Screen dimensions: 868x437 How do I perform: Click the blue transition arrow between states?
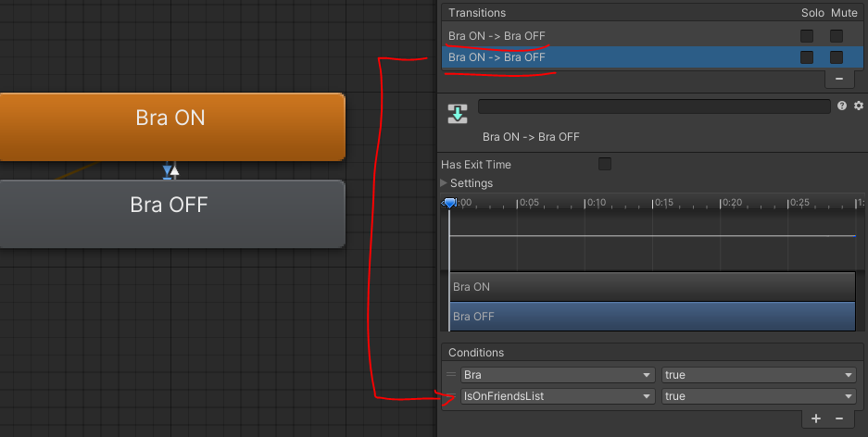coord(167,171)
